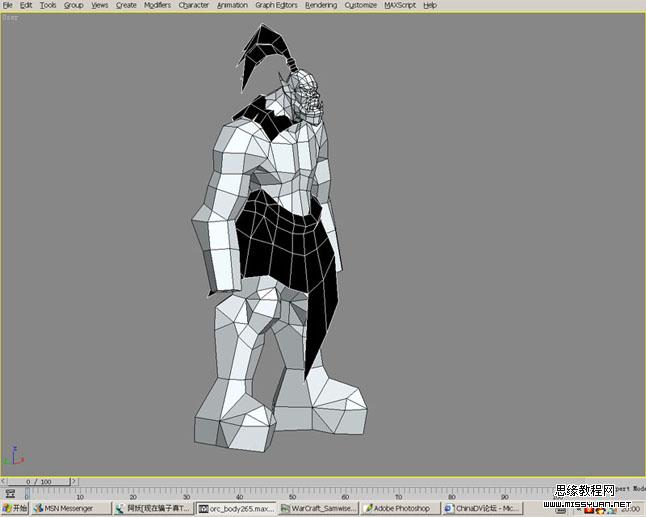Open the Graph Editors menu
The height and width of the screenshot is (517, 646).
[x=276, y=5]
